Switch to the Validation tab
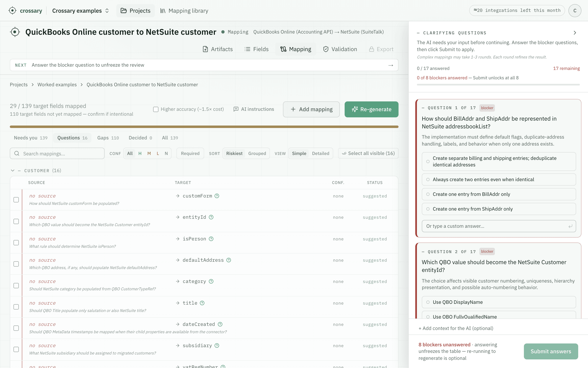 [x=340, y=49]
